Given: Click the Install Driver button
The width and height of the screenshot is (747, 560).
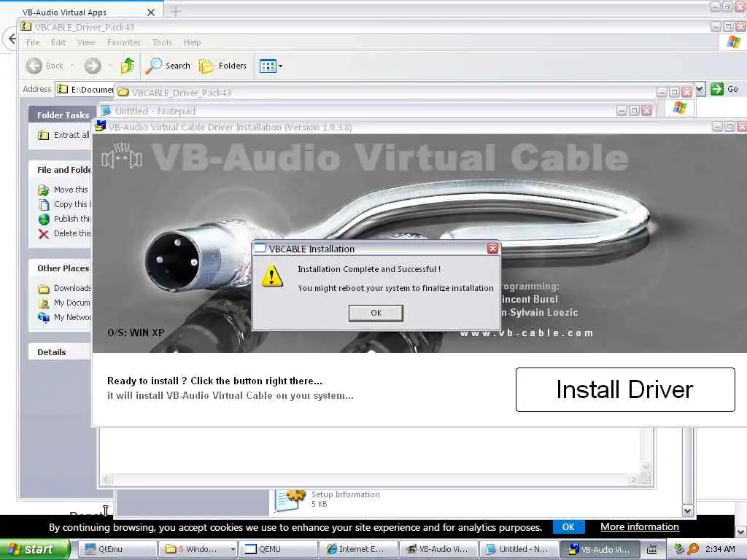Looking at the screenshot, I should click(x=625, y=389).
